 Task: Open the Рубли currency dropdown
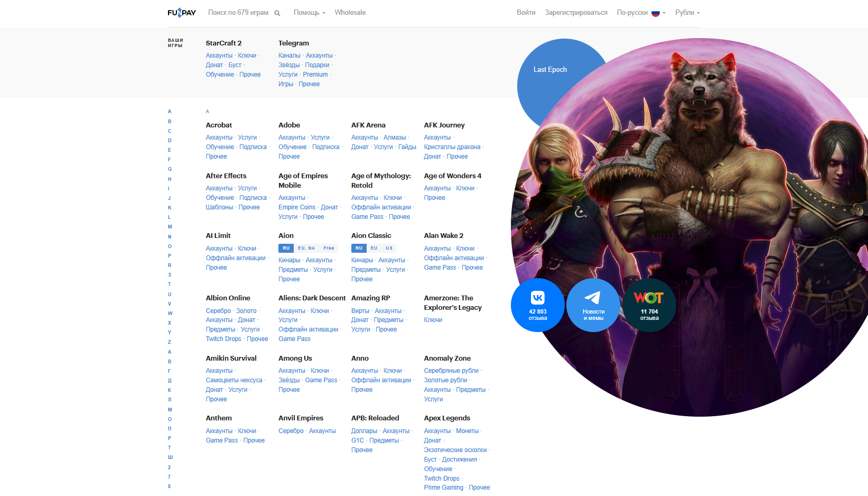[687, 13]
